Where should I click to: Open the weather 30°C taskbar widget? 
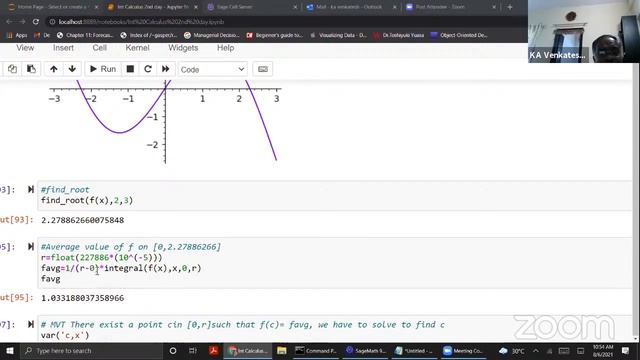[512, 351]
